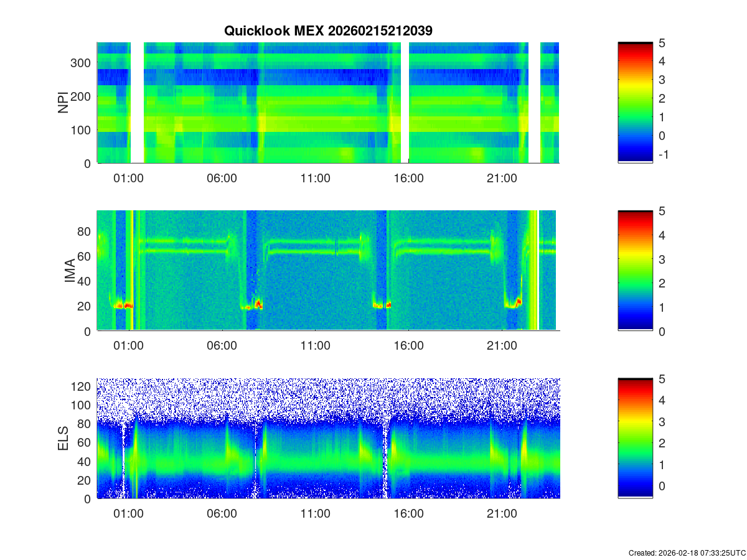The width and height of the screenshot is (747, 560).
Task: Click the 06:00 tick under the NPI panel
Action: tap(222, 178)
